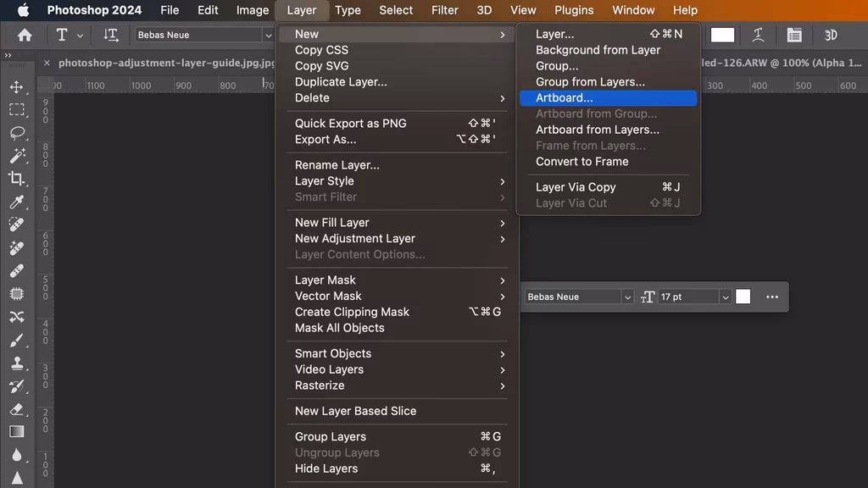The height and width of the screenshot is (488, 868).
Task: Select the Rectangular Marquee tool
Action: click(19, 109)
